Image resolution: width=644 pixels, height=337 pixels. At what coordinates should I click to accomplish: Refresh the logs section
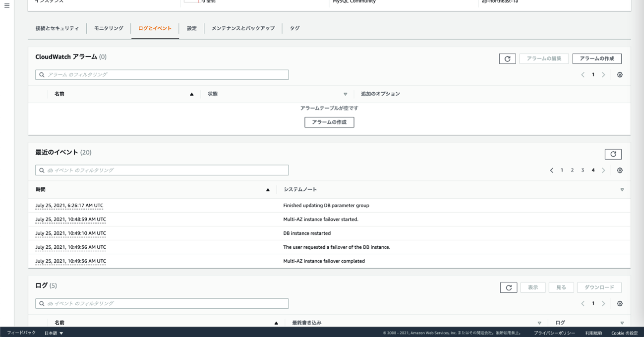[508, 287]
